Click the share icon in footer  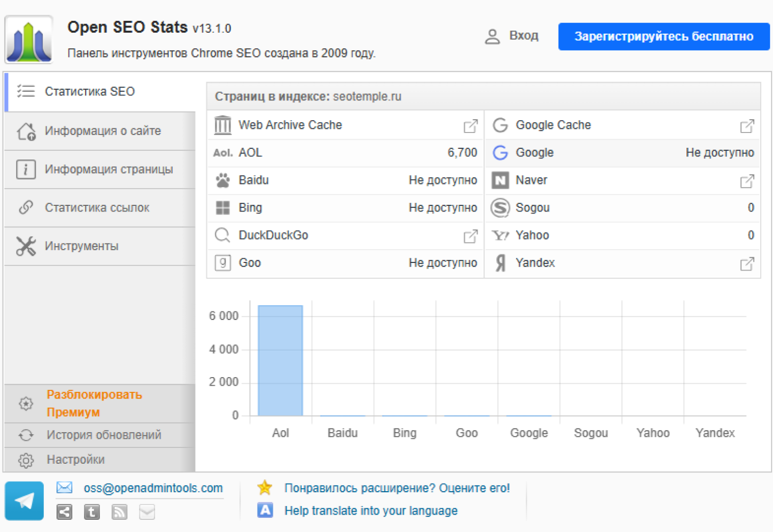64,512
